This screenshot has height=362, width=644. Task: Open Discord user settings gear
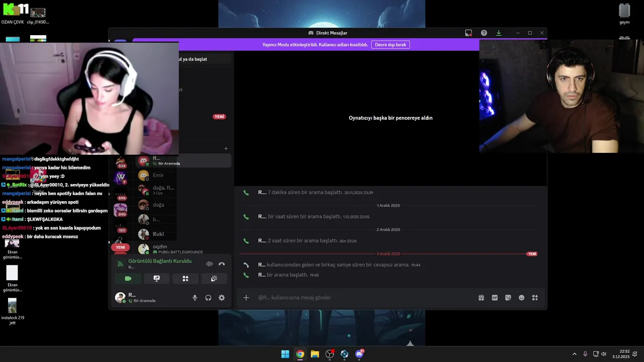[x=222, y=298]
